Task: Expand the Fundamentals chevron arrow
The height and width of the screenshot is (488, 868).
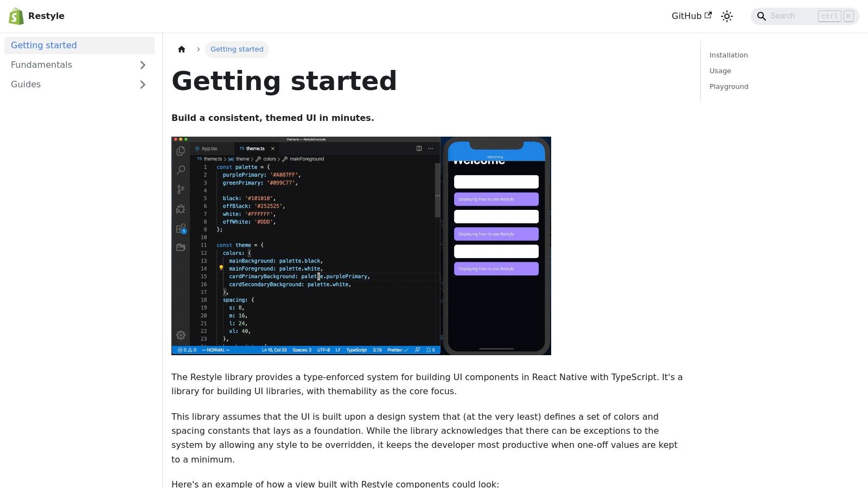Action: click(x=143, y=65)
